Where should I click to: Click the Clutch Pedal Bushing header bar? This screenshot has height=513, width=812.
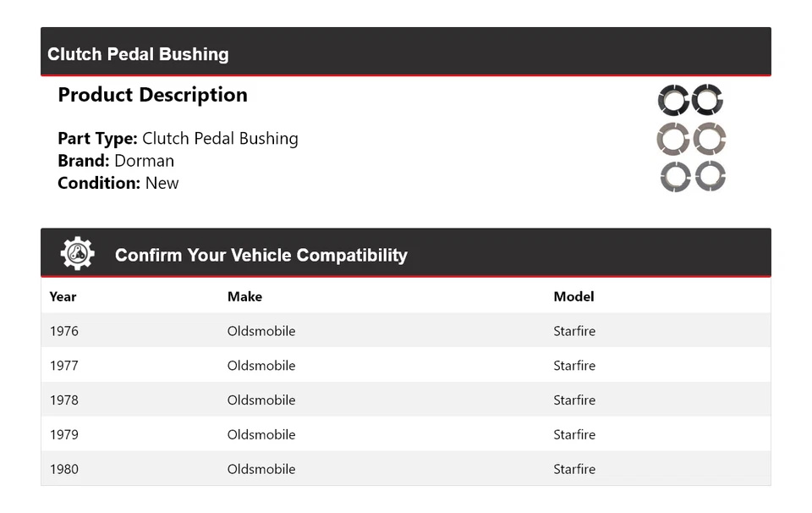point(406,53)
